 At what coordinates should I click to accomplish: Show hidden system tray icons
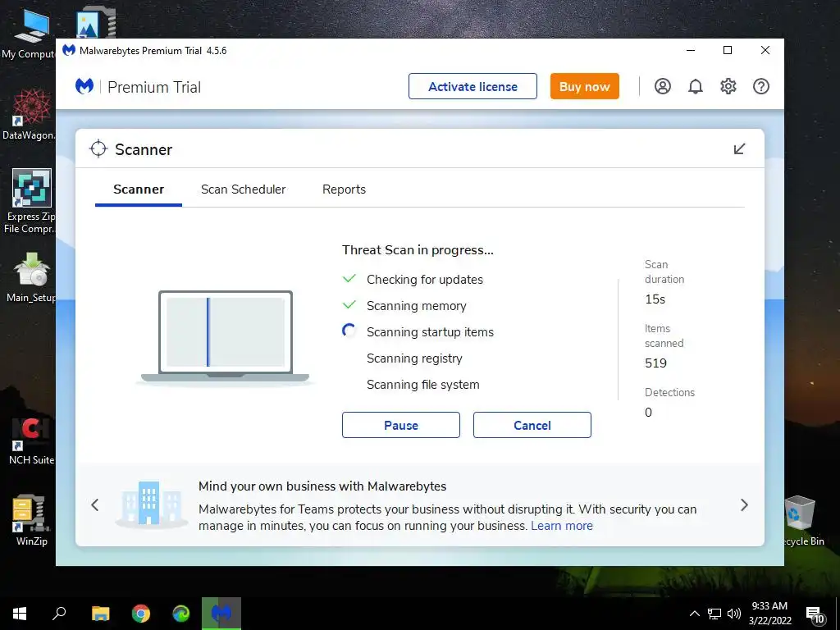click(x=694, y=614)
